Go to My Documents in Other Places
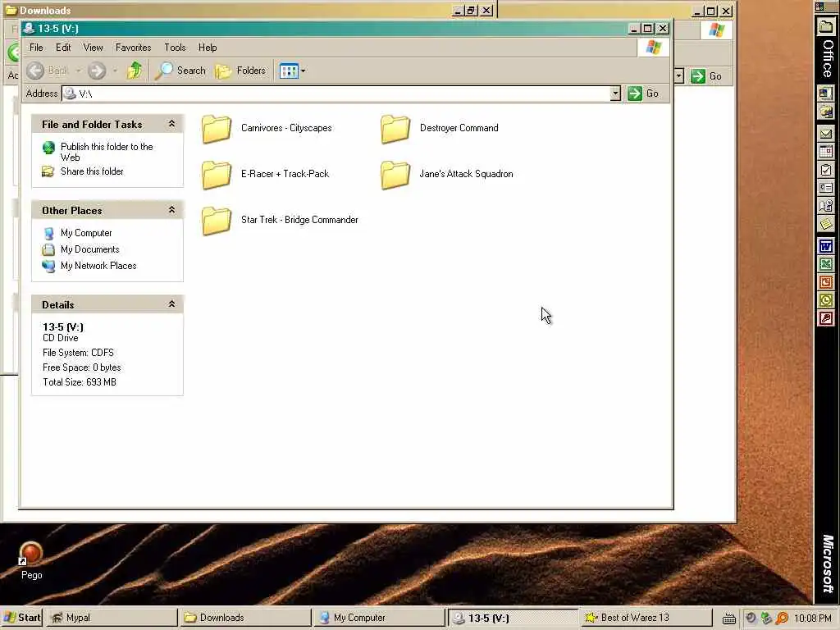The height and width of the screenshot is (630, 840). [89, 249]
